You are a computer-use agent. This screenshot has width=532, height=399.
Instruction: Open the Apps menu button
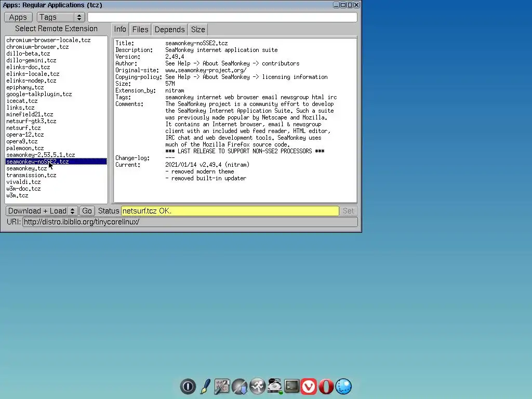(18, 17)
